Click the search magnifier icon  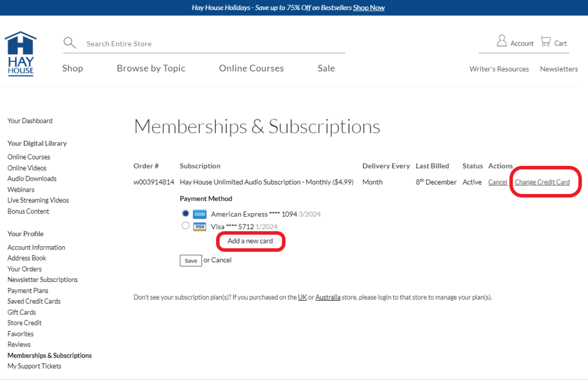(69, 43)
